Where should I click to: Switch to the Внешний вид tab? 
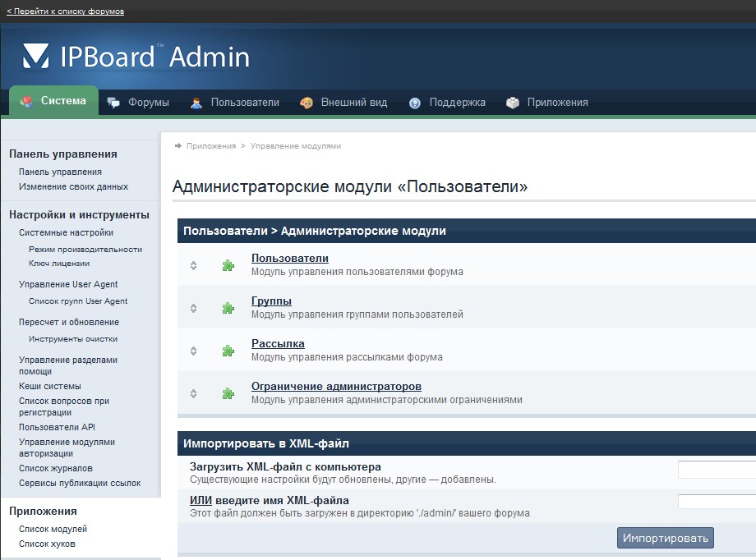tap(343, 103)
